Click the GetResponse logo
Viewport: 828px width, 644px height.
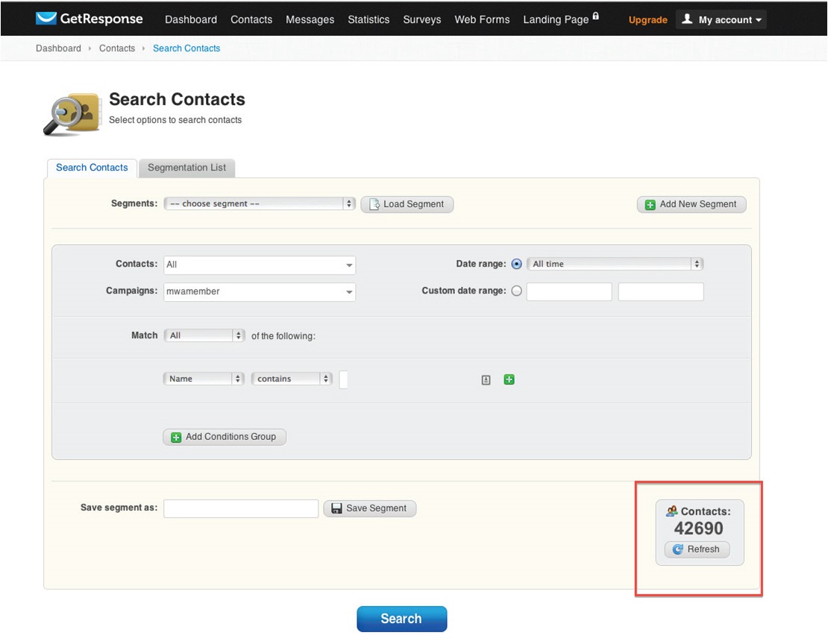(x=90, y=19)
